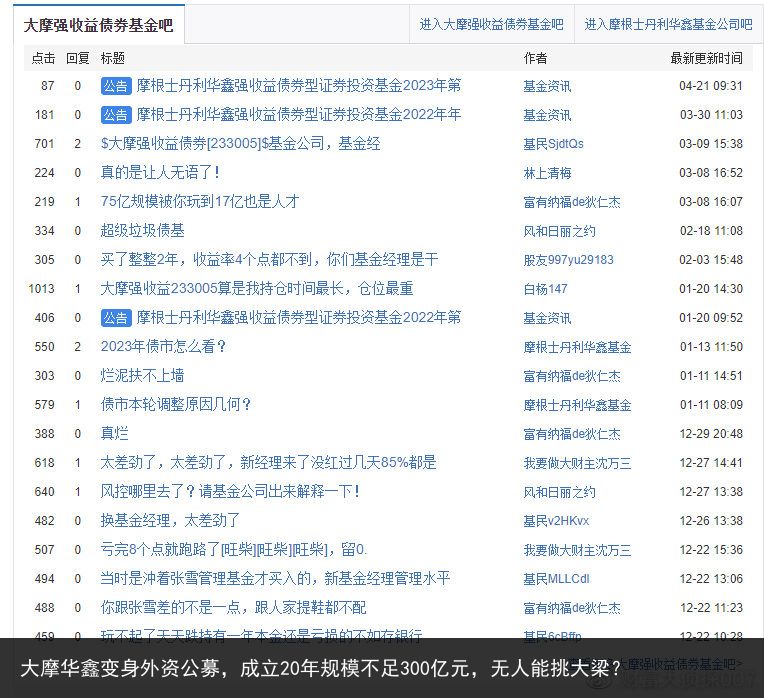
Task: Open post 太差劲了，太差劲了，新经理来了
Action: [x=268, y=463]
